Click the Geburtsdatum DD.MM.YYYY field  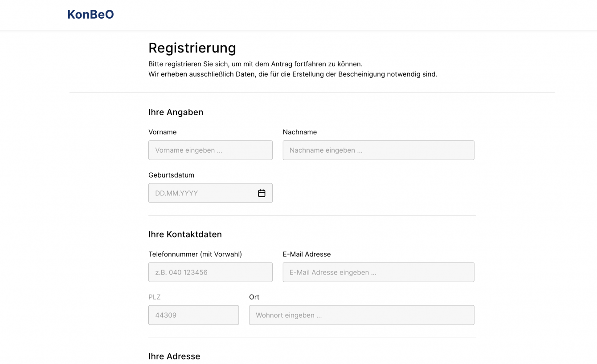click(203, 193)
